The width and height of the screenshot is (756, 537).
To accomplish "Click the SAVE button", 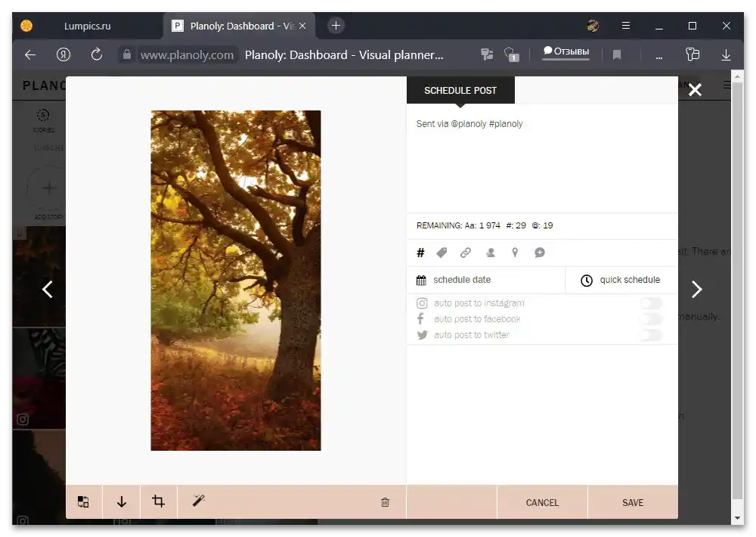I will tap(633, 502).
